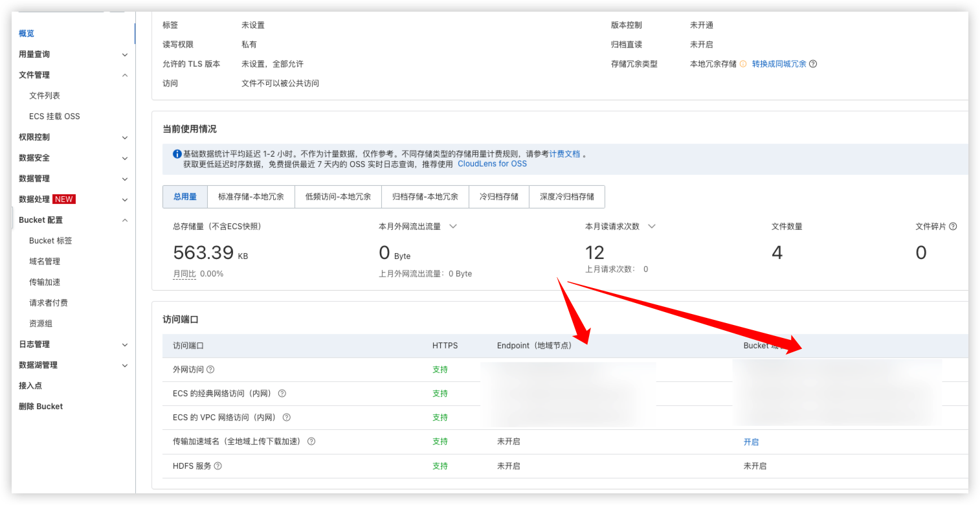Open the CloudLens for OSS link

[x=492, y=164]
